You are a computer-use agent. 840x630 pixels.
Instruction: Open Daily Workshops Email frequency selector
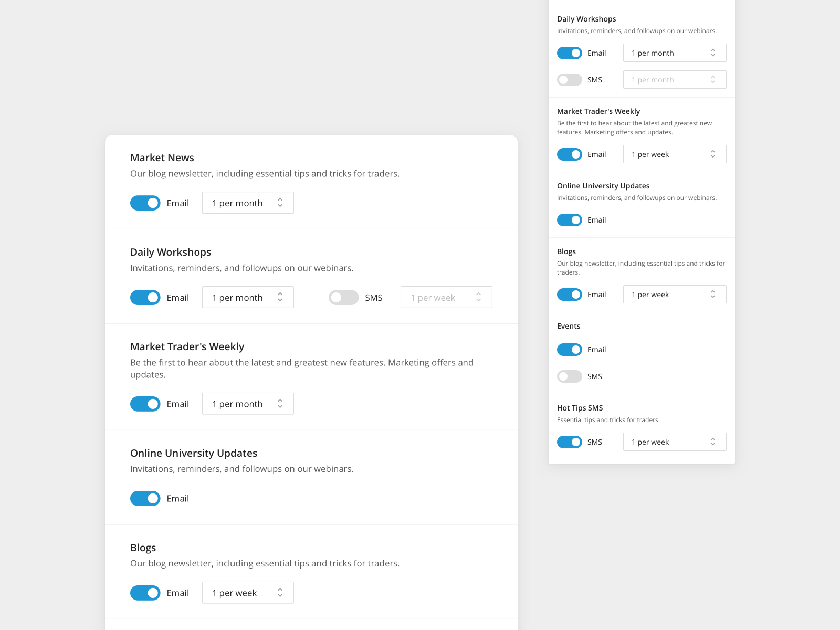(x=247, y=297)
